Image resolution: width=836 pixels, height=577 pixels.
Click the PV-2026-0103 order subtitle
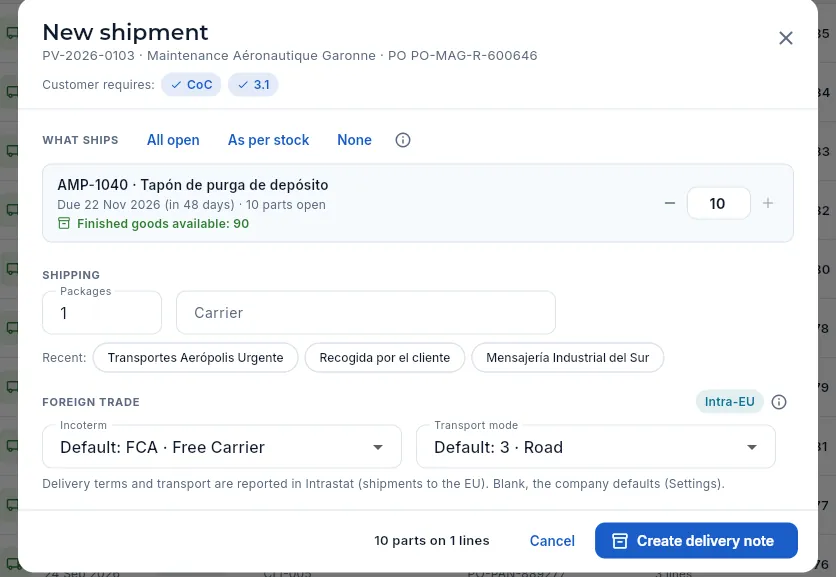click(x=290, y=55)
